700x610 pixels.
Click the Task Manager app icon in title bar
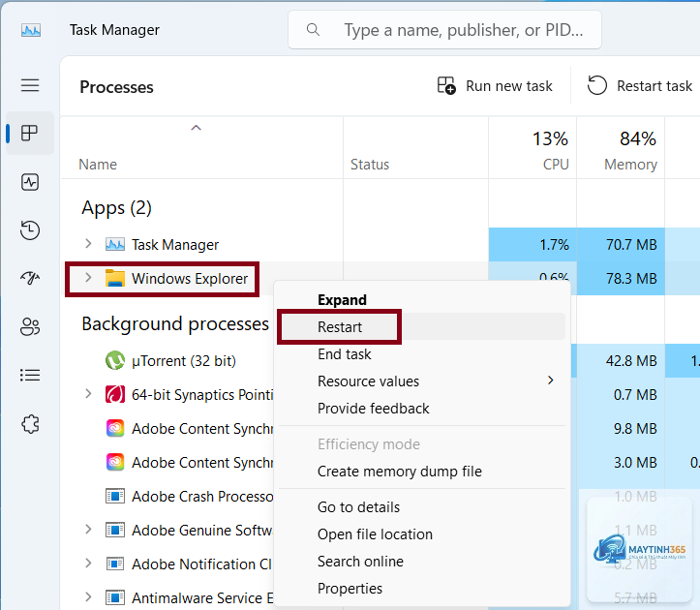pos(31,30)
